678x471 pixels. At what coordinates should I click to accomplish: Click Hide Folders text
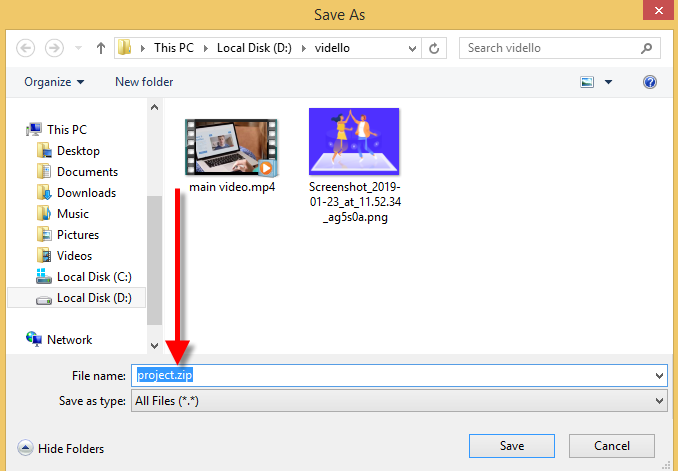[x=71, y=449]
